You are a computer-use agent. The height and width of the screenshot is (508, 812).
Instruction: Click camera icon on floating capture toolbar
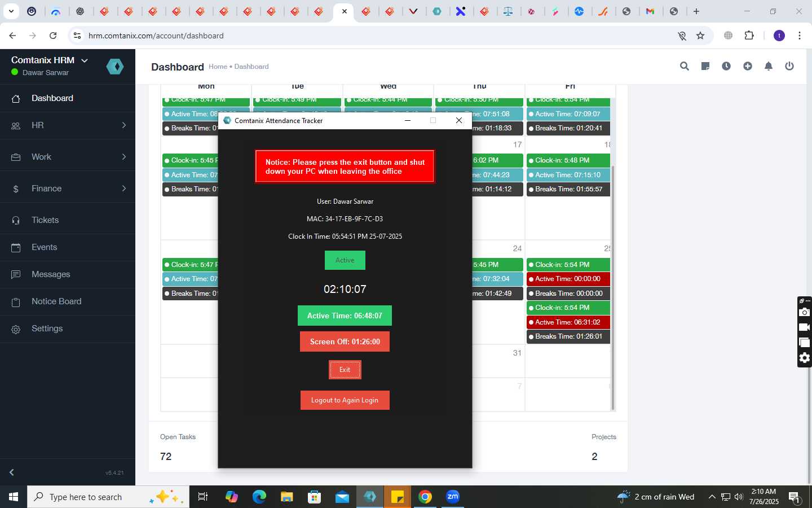(x=805, y=312)
